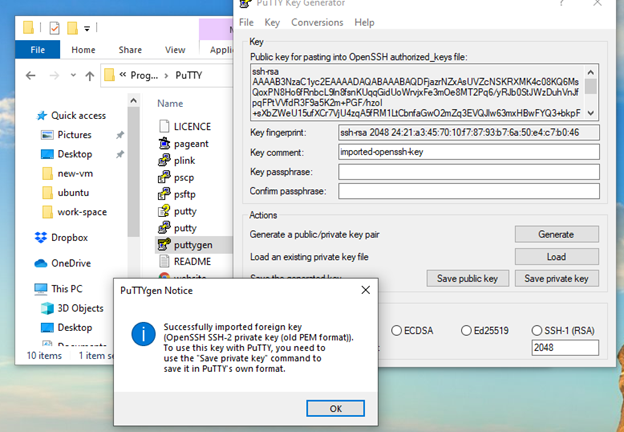Image resolution: width=624 pixels, height=432 pixels.
Task: Click the PuTTY breadcrumb in the address bar
Action: pos(189,75)
